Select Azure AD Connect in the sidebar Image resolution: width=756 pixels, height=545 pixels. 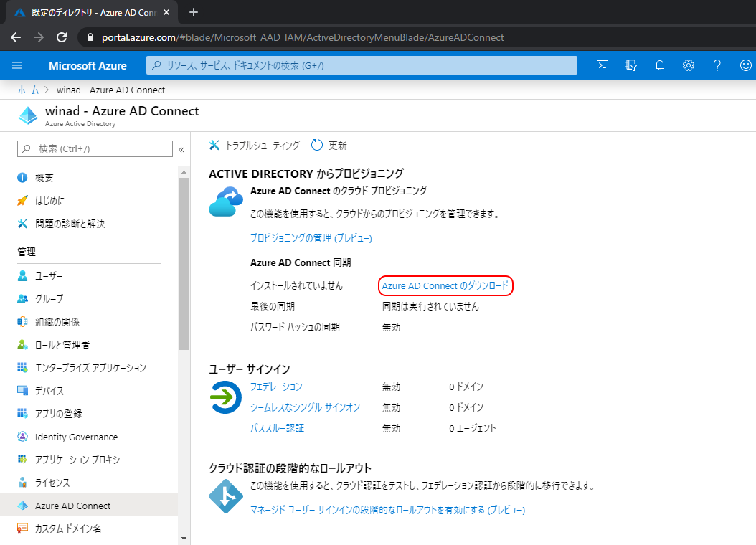click(x=89, y=506)
